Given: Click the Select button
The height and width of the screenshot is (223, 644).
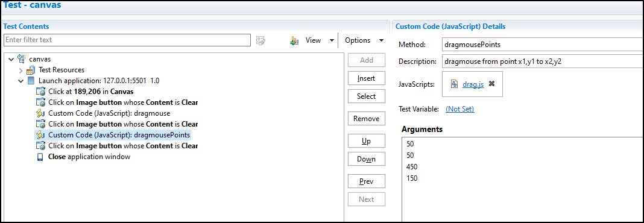Looking at the screenshot, I should coord(367,96).
